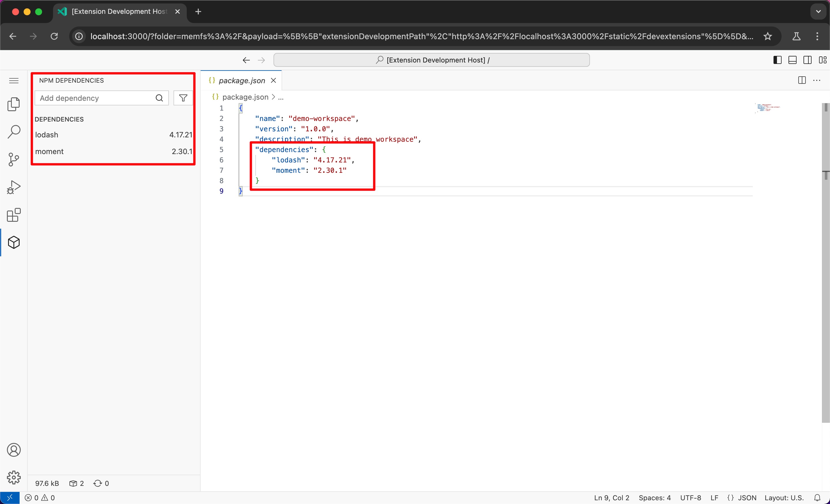Viewport: 830px width, 504px height.
Task: Show errors and warnings count
Action: tap(40, 498)
